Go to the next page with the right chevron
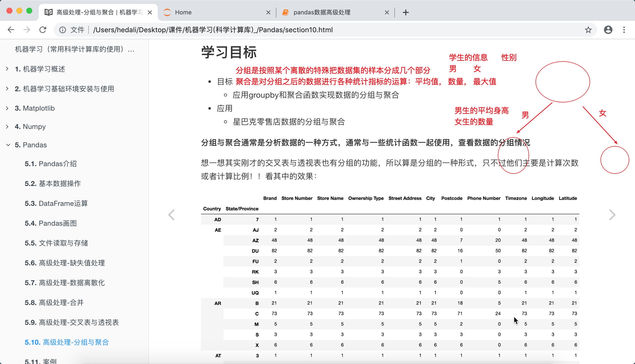Image resolution: width=635 pixels, height=364 pixels. point(612,215)
